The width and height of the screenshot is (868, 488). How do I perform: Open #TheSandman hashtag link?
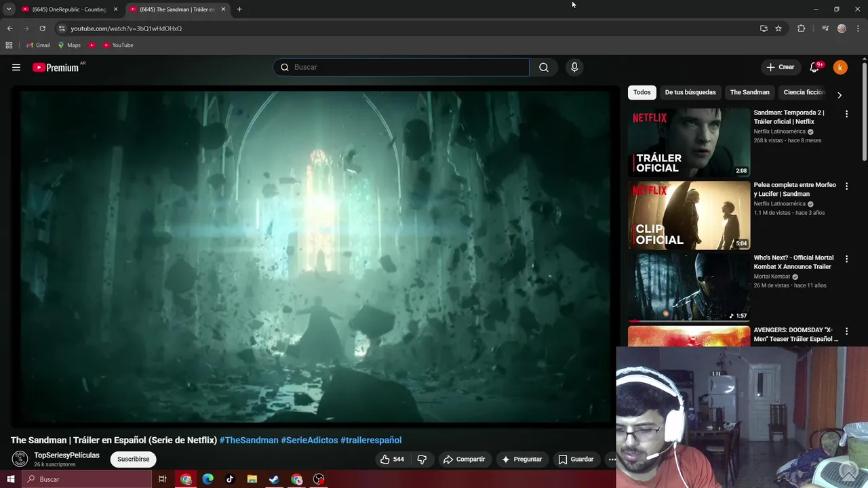pyautogui.click(x=249, y=440)
